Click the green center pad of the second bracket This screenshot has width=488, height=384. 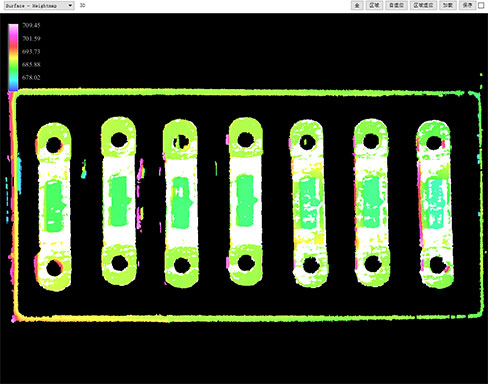point(119,201)
